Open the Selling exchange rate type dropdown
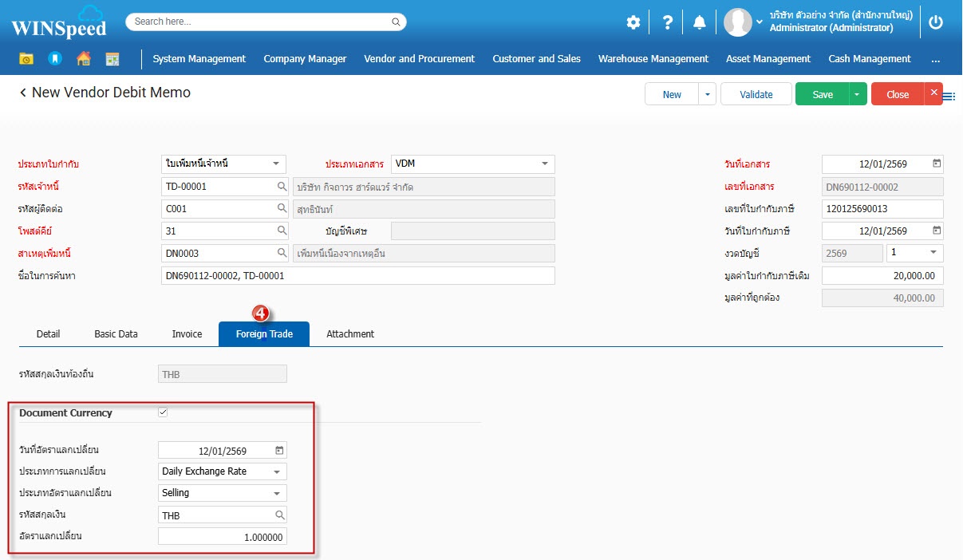The image size is (963, 560). click(277, 493)
